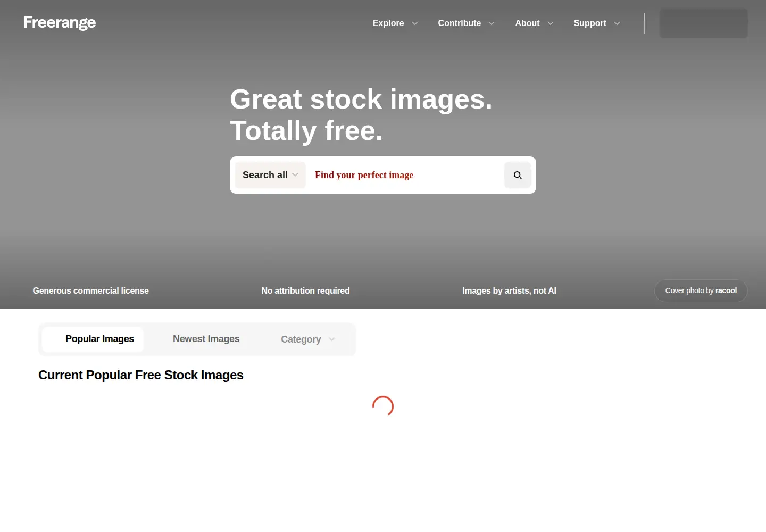Expand the Contribute menu
Image resolution: width=766 pixels, height=532 pixels.
pyautogui.click(x=466, y=23)
